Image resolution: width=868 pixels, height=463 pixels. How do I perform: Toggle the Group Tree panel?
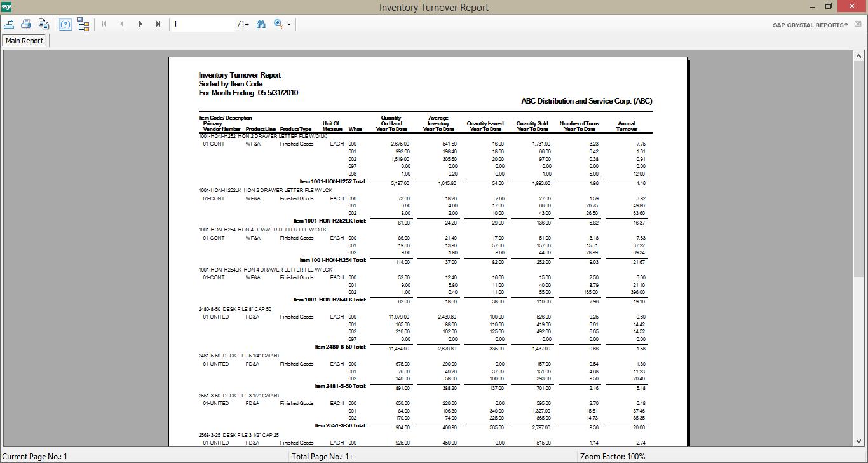[83, 24]
